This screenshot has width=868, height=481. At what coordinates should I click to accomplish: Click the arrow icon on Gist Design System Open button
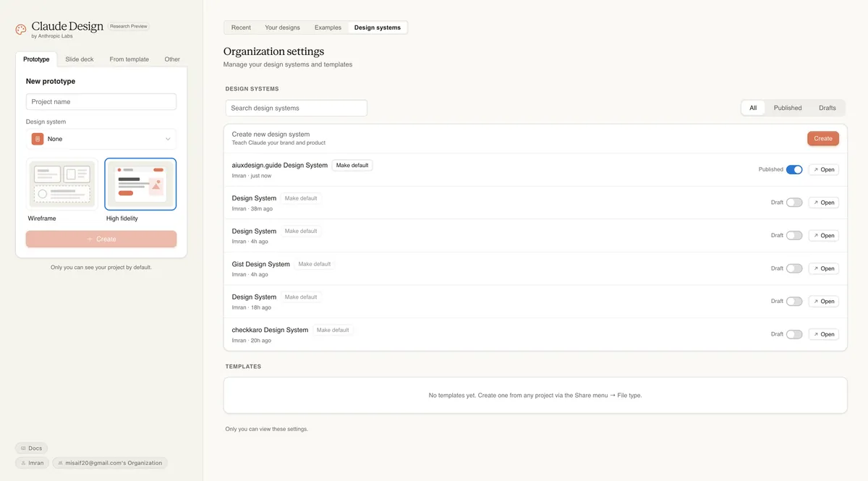[816, 269]
